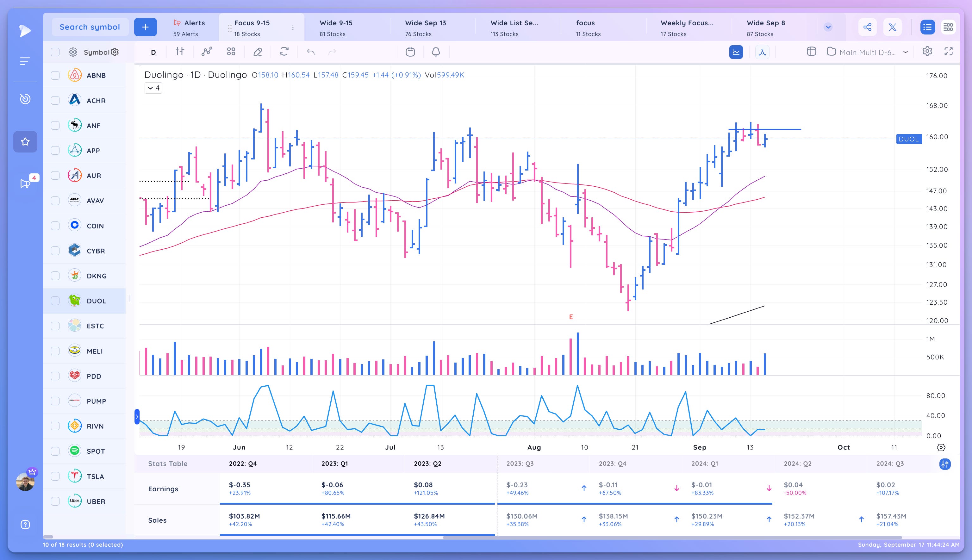Select APP in the symbol list
Image resolution: width=972 pixels, height=560 pixels.
coord(84,150)
